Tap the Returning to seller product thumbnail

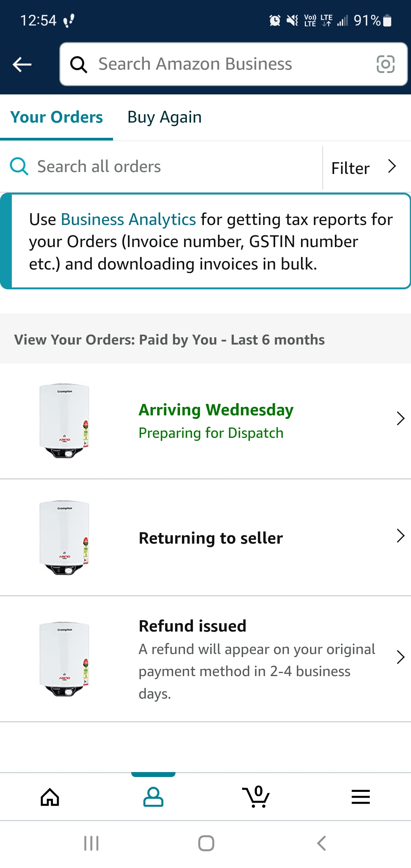coord(65,538)
